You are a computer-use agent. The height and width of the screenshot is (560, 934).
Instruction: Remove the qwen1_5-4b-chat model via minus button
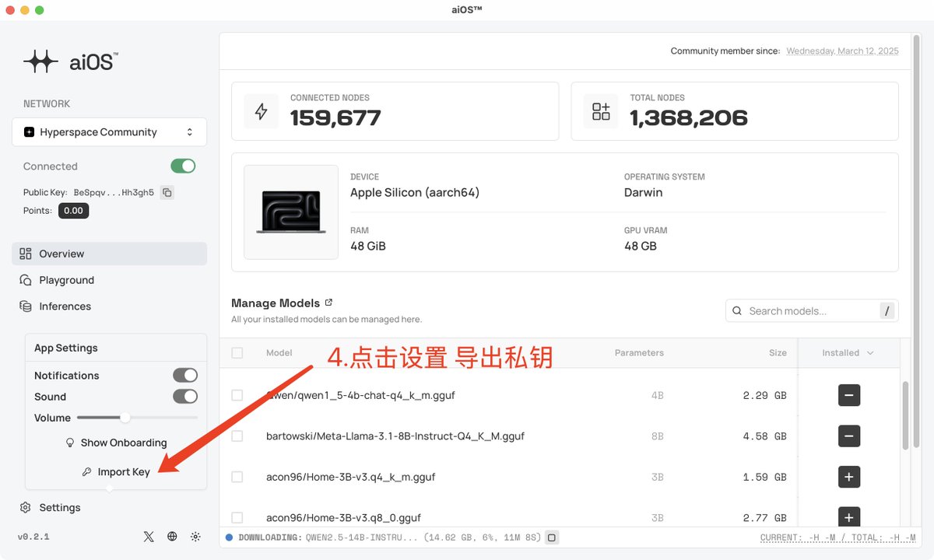pyautogui.click(x=849, y=395)
